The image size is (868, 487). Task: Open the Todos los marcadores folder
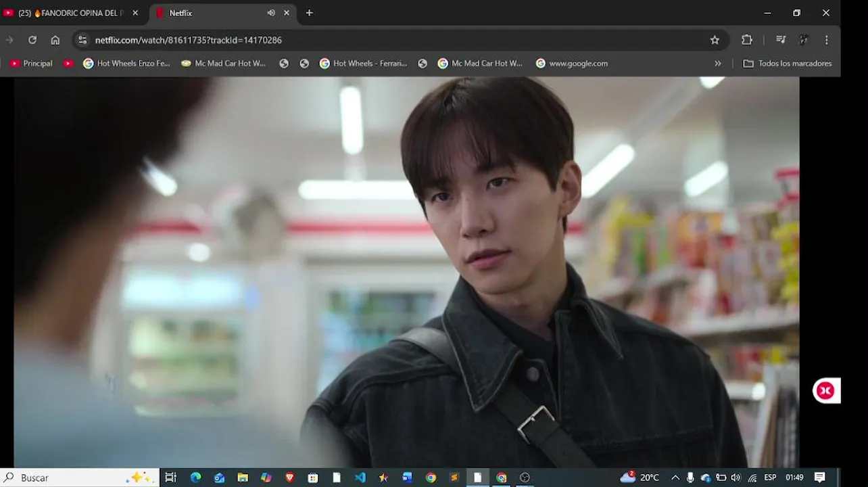(788, 63)
